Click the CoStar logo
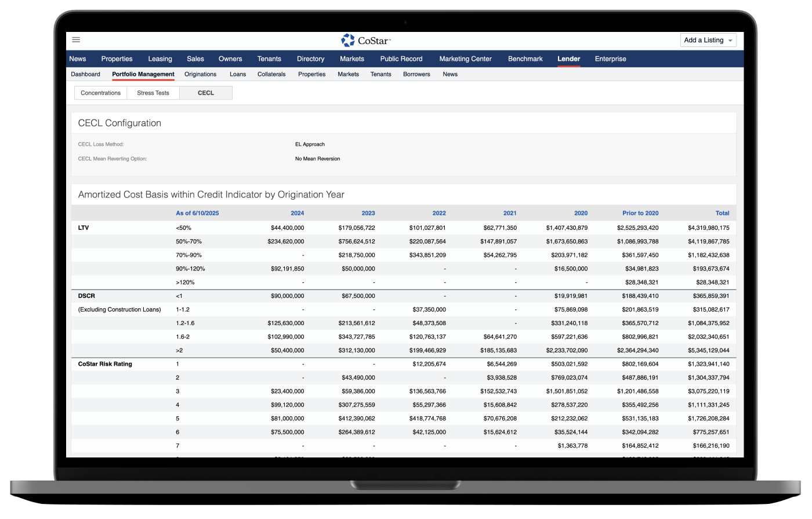 coord(366,40)
